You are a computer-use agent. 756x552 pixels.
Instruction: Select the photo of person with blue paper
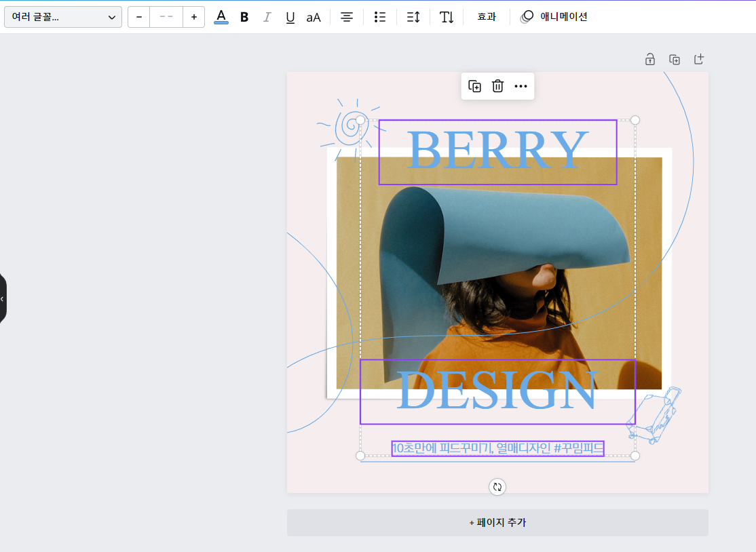coord(499,273)
